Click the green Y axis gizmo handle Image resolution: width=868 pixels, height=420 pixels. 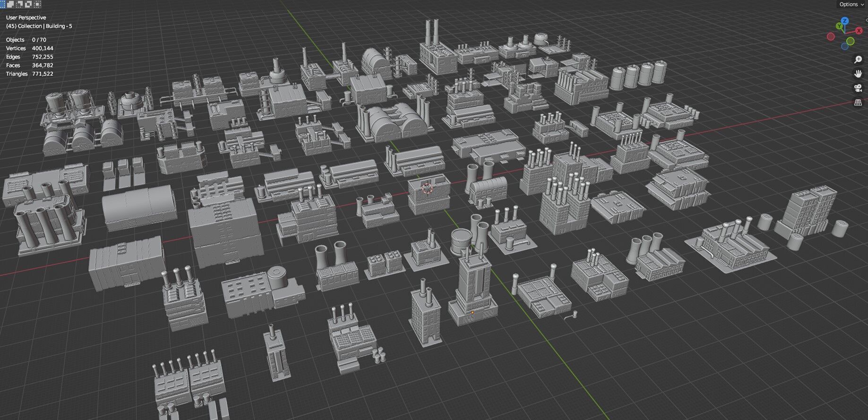coord(839,26)
